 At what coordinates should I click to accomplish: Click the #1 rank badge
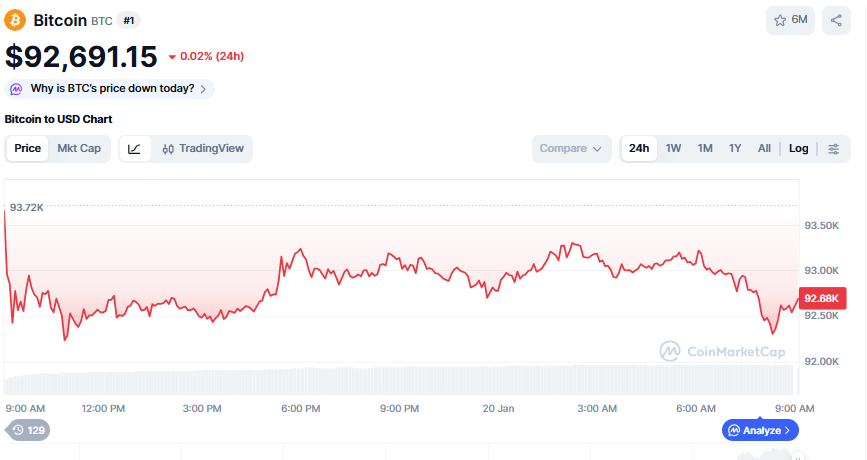128,20
